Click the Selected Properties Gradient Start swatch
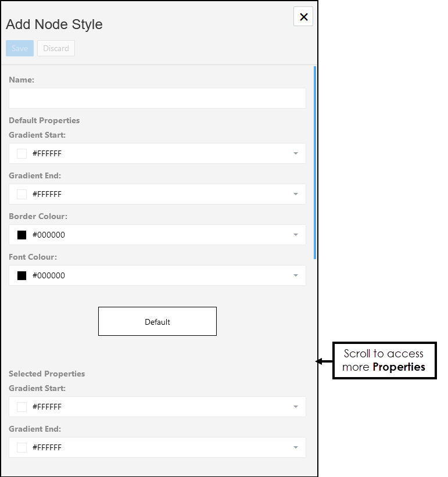 coord(22,407)
